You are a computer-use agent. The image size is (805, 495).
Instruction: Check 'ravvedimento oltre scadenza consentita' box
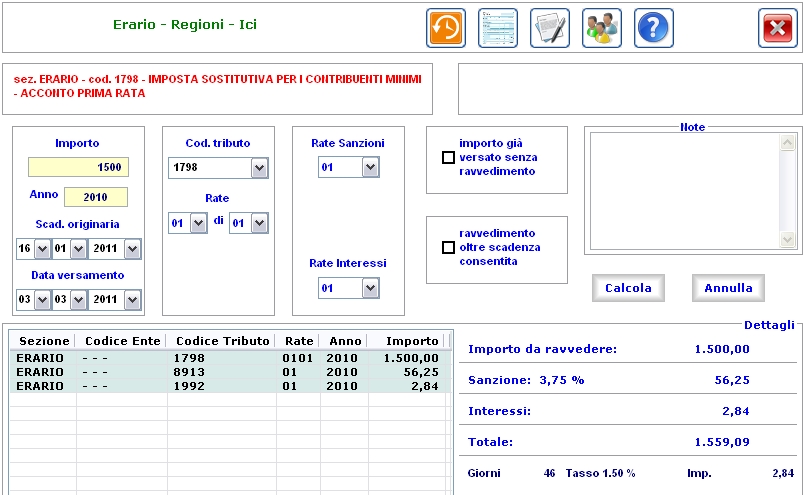(448, 248)
